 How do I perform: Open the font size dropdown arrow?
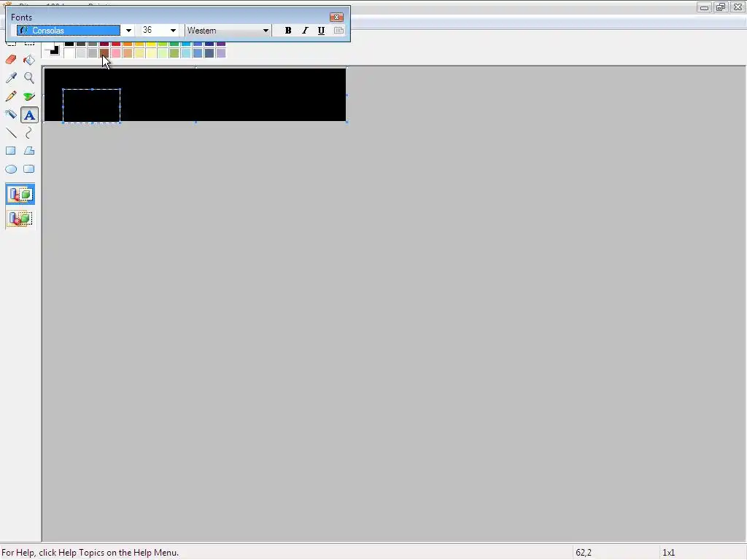pos(173,31)
